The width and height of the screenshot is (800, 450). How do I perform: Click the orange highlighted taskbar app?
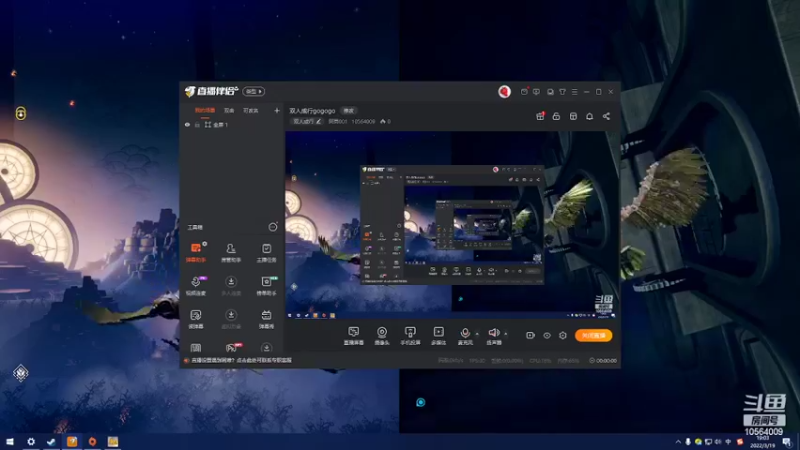(x=72, y=441)
